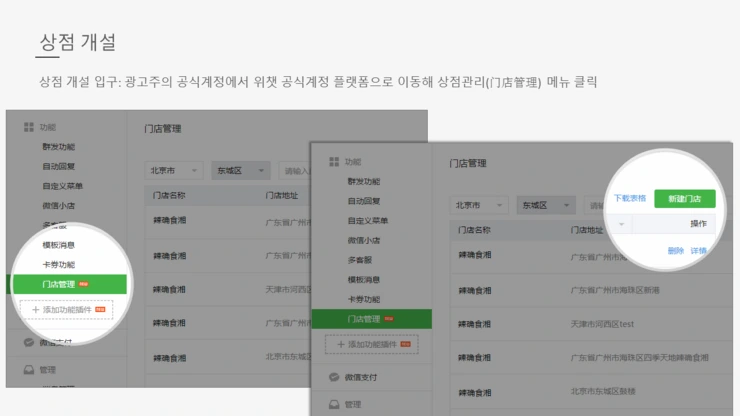The width and height of the screenshot is (740, 416).
Task: Select 卡券功能 in back window sidebar
Action: (59, 264)
